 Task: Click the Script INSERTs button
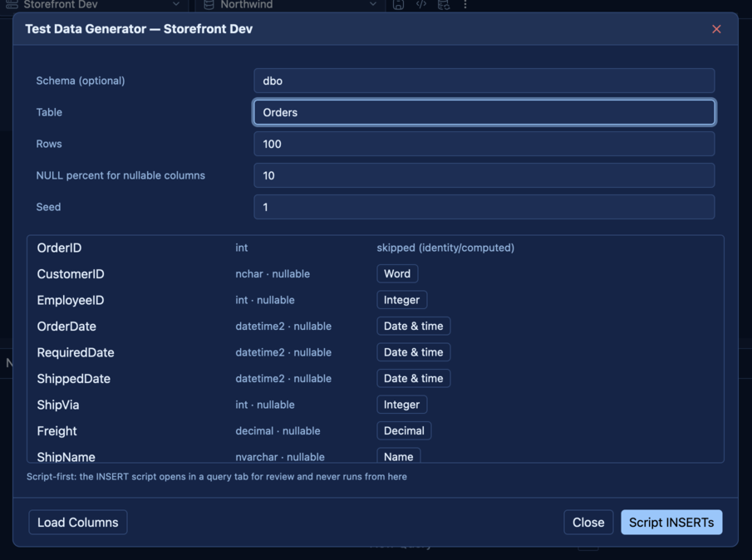tap(671, 522)
